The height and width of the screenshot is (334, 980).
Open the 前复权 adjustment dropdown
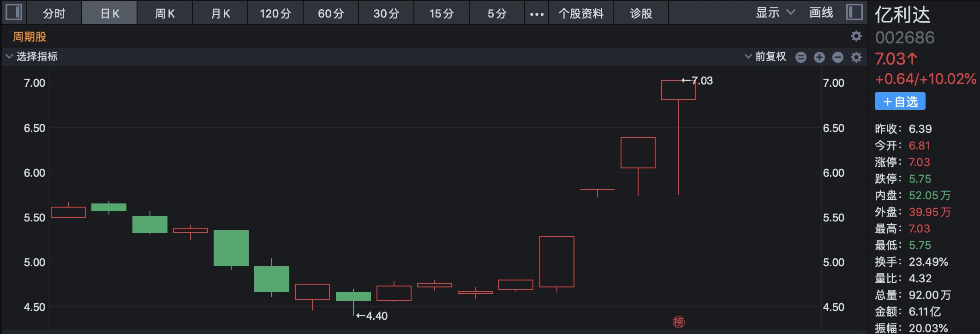(x=765, y=56)
